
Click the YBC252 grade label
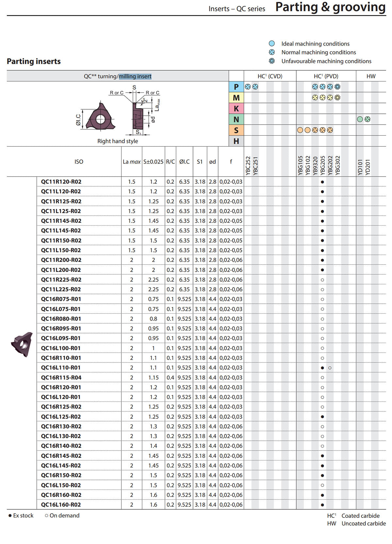(x=248, y=166)
